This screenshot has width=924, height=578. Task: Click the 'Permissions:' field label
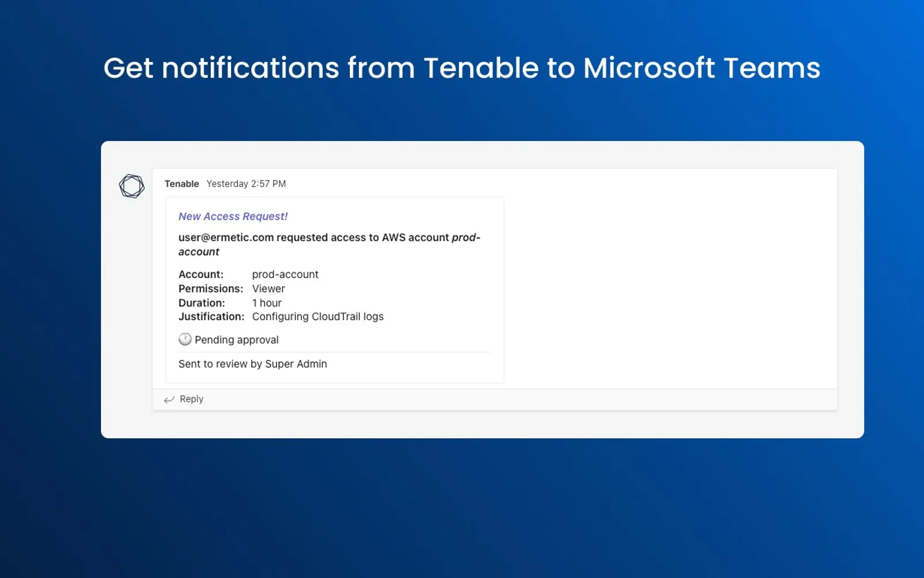(x=211, y=288)
